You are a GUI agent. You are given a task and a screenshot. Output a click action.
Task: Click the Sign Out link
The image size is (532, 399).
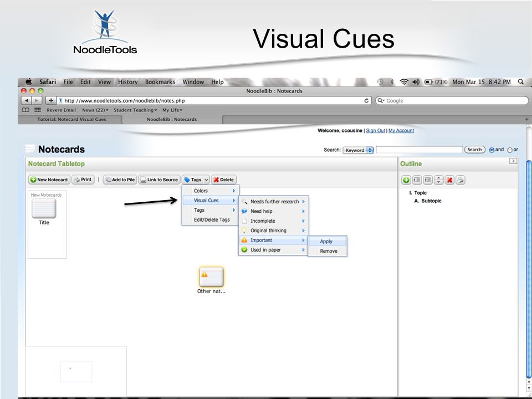tap(375, 131)
